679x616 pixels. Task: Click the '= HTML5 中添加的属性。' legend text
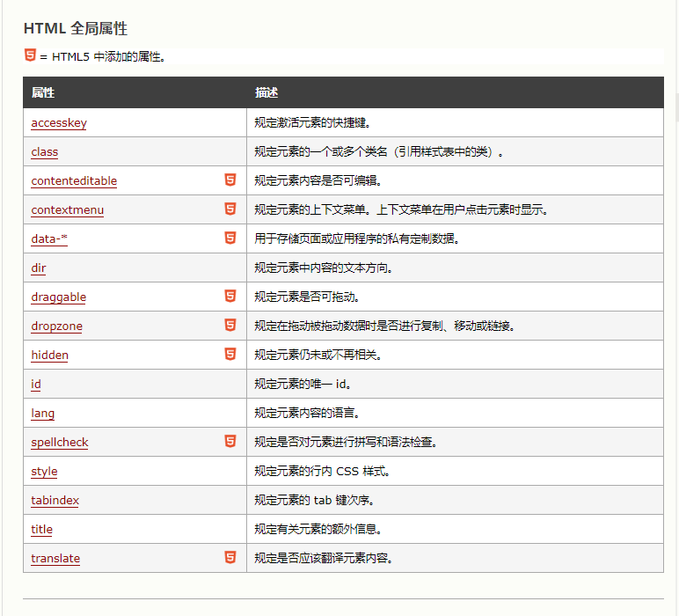point(103,56)
